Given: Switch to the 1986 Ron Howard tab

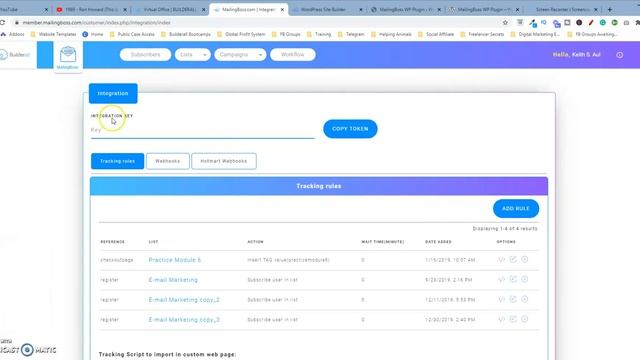Looking at the screenshot, I should tap(91, 9).
